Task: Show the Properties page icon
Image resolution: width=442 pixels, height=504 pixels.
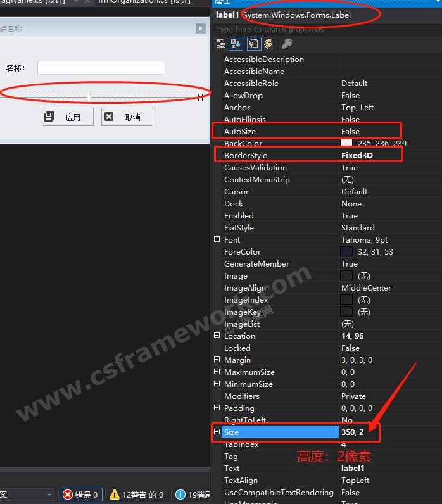Action: click(x=253, y=44)
